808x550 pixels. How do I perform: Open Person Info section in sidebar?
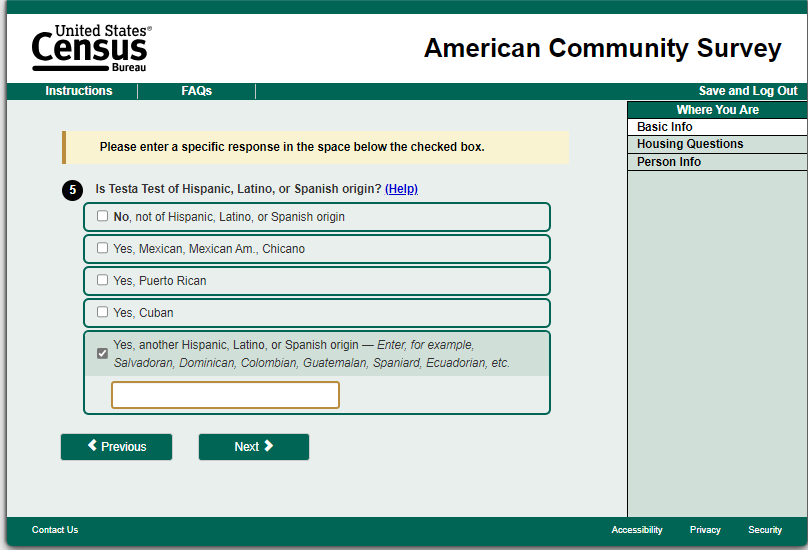tap(669, 162)
